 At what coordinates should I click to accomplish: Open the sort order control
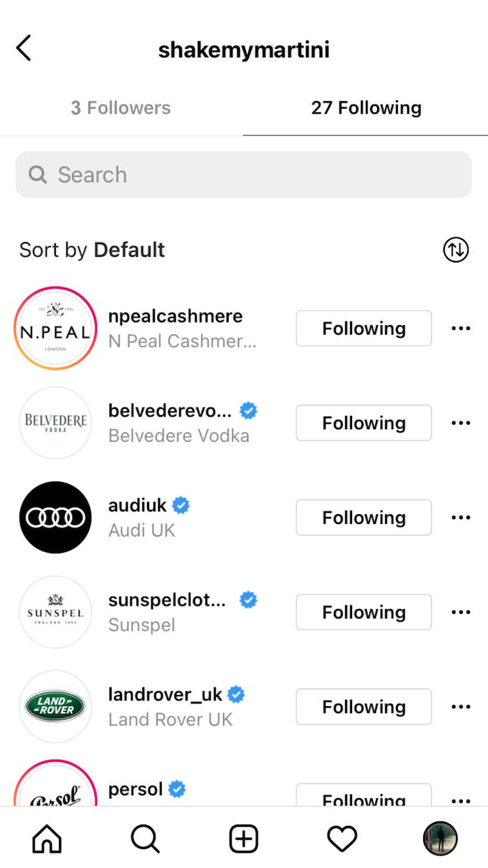pos(455,250)
